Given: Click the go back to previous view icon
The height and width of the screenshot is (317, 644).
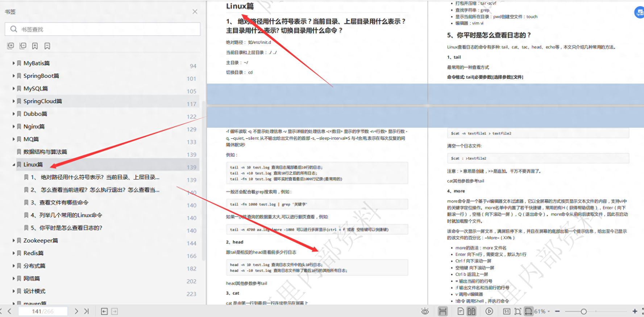Looking at the screenshot, I should [x=104, y=311].
